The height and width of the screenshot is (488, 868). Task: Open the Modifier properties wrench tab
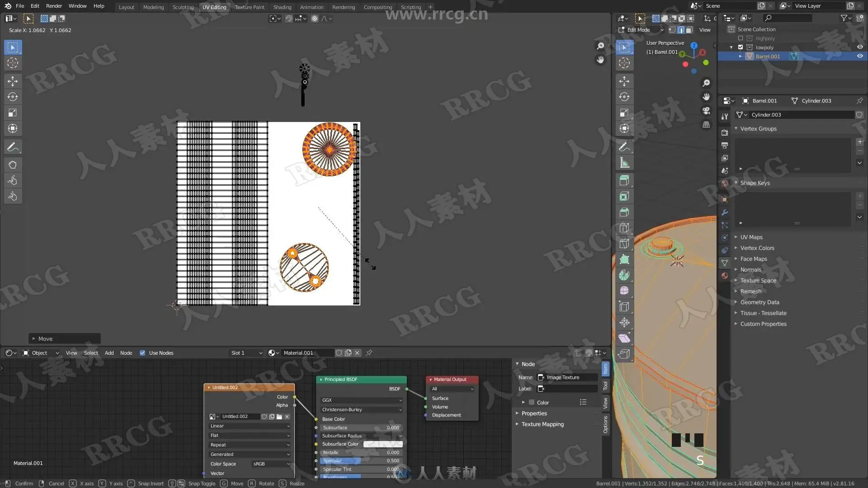tap(725, 212)
